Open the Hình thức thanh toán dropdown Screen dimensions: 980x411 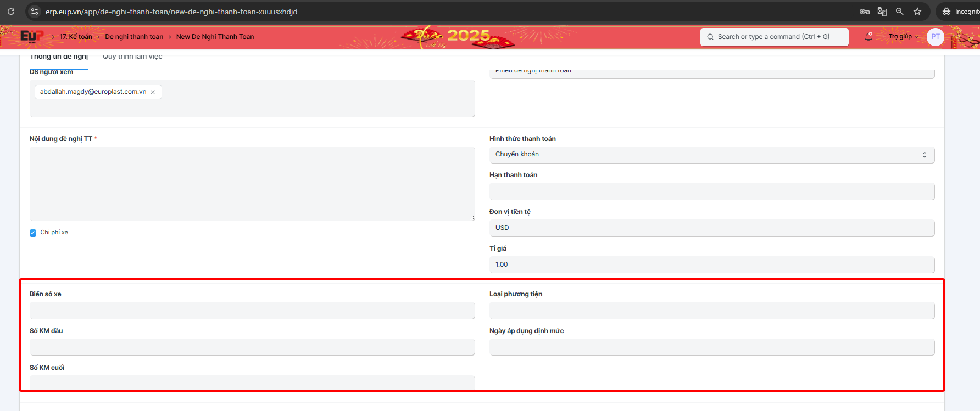pos(711,155)
